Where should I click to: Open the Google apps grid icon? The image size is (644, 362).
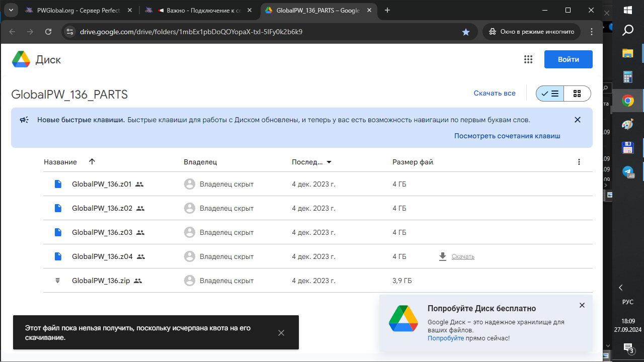pos(528,59)
